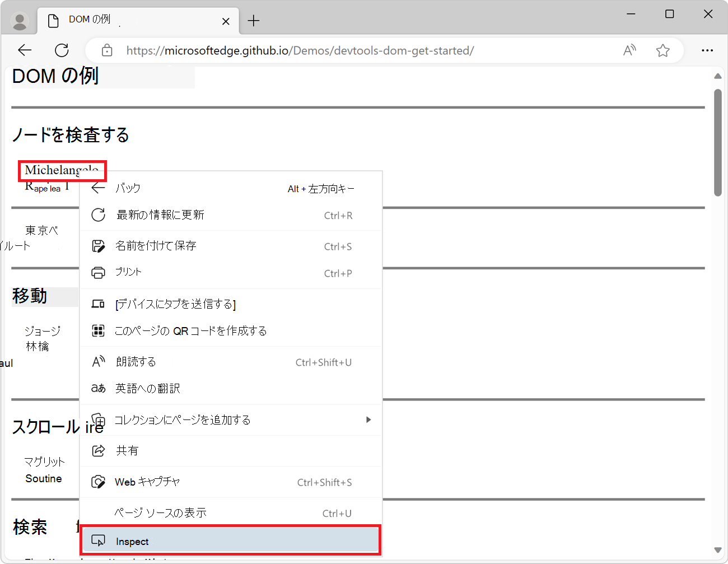728x564 pixels.
Task: Minimize the browser window
Action: pyautogui.click(x=631, y=14)
